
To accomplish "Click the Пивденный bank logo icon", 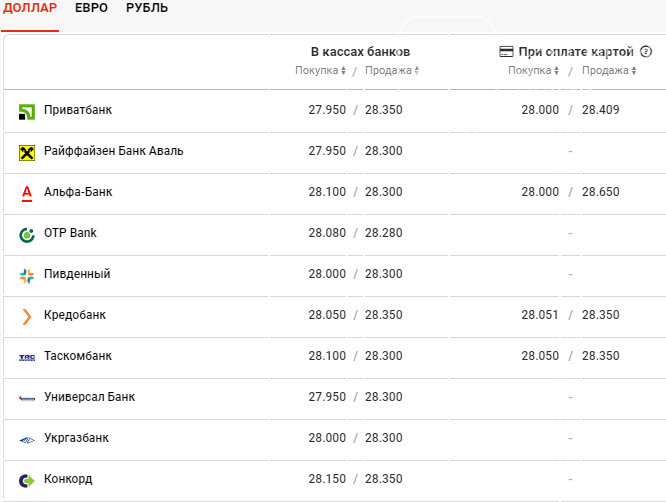I will click(27, 275).
